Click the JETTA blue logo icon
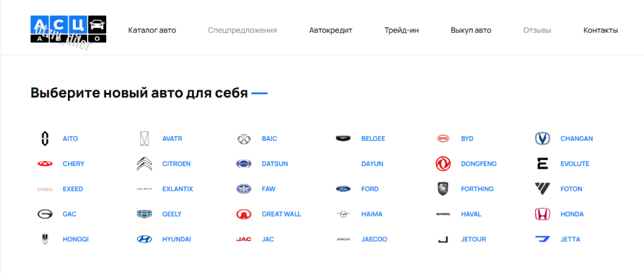This screenshot has height=274, width=644. [542, 239]
